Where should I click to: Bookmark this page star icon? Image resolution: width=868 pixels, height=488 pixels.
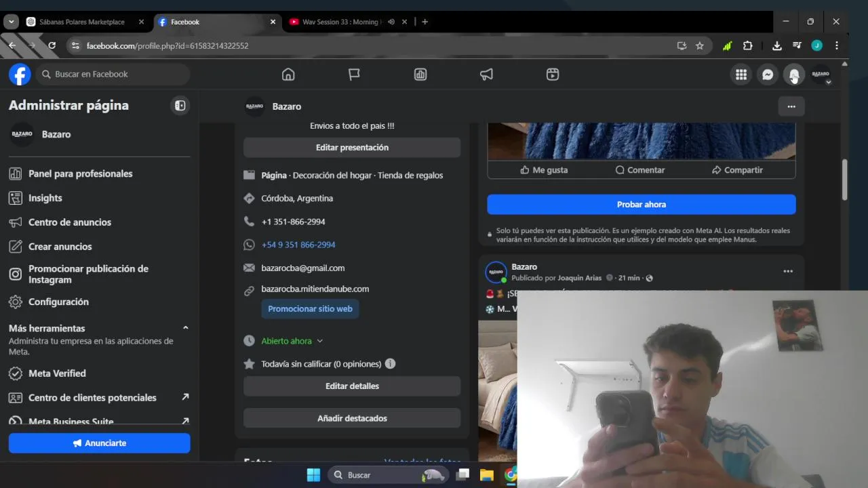tap(700, 45)
